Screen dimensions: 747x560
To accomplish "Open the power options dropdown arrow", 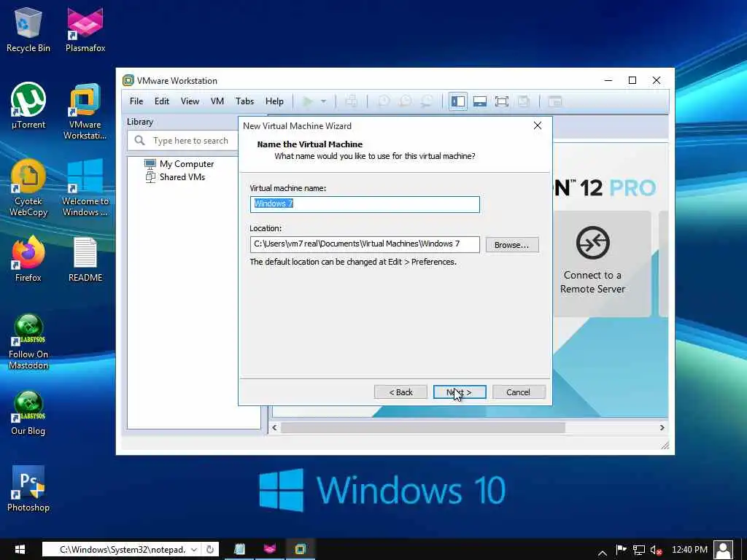I will (323, 101).
